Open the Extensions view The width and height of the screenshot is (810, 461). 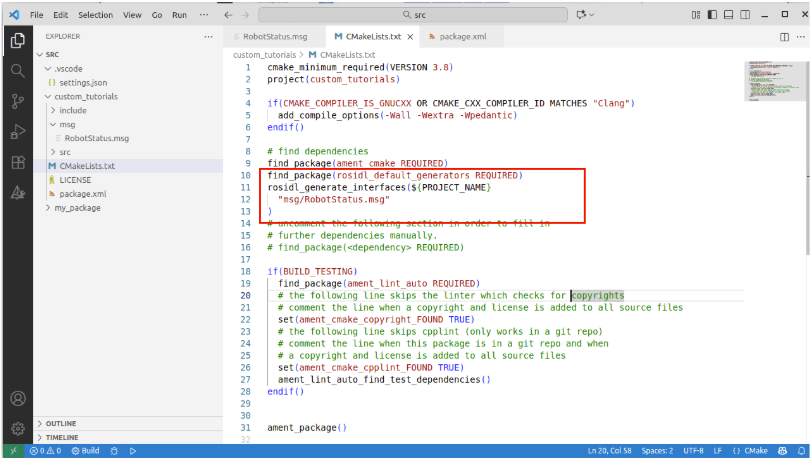click(17, 162)
